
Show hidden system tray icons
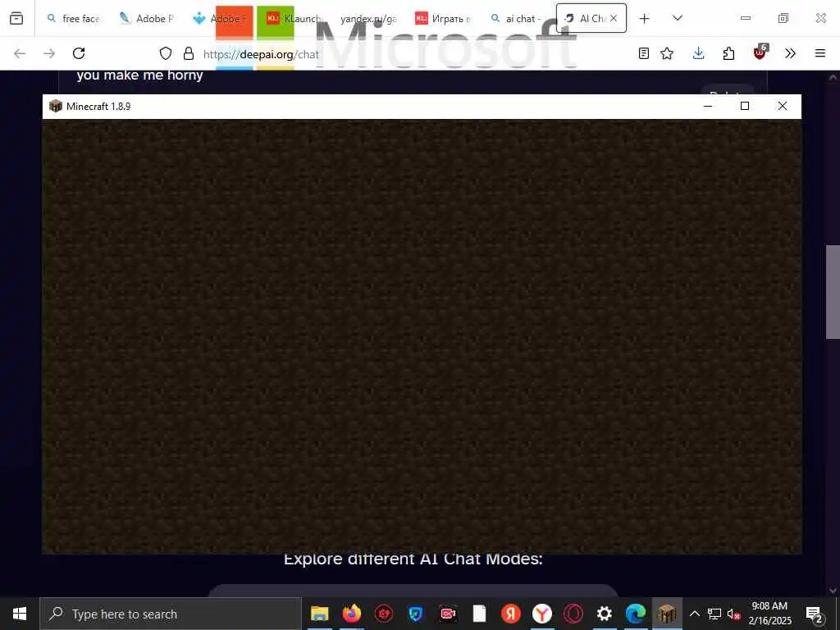pos(694,614)
